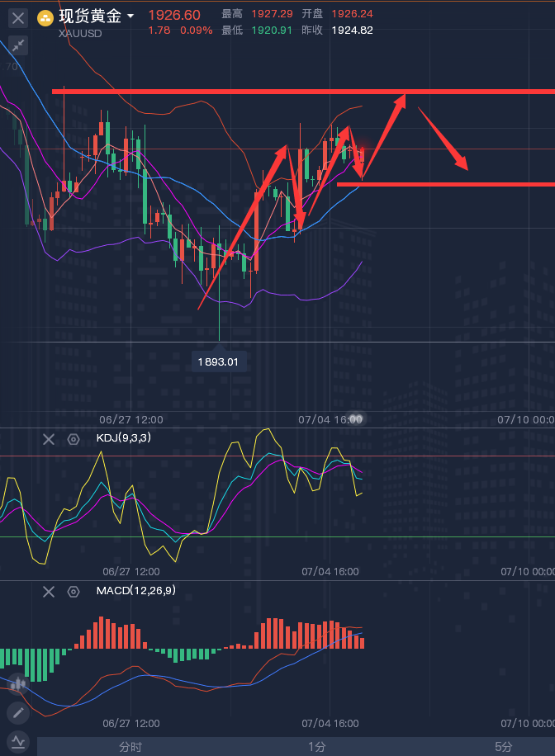This screenshot has width=555, height=756.
Task: Click the 昨收 value 1924.82
Action: [353, 31]
